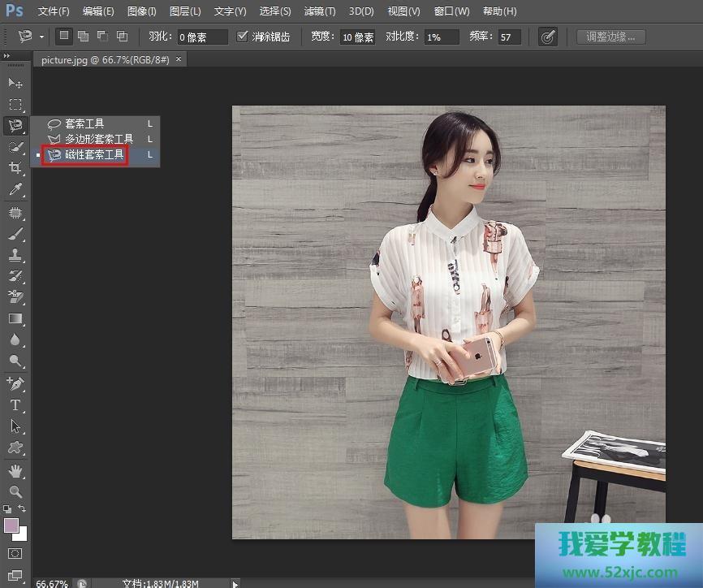Select the Hand tool
703x588 pixels.
15,470
